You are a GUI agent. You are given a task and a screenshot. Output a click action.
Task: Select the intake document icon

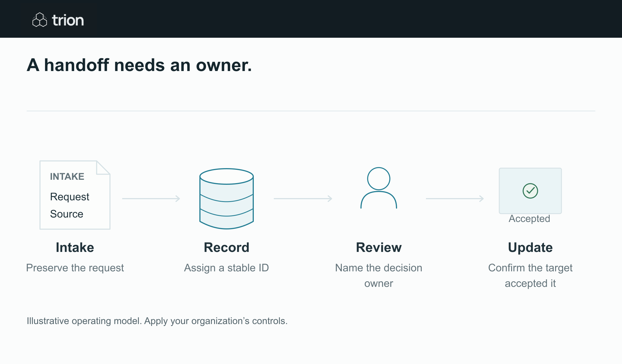[75, 195]
